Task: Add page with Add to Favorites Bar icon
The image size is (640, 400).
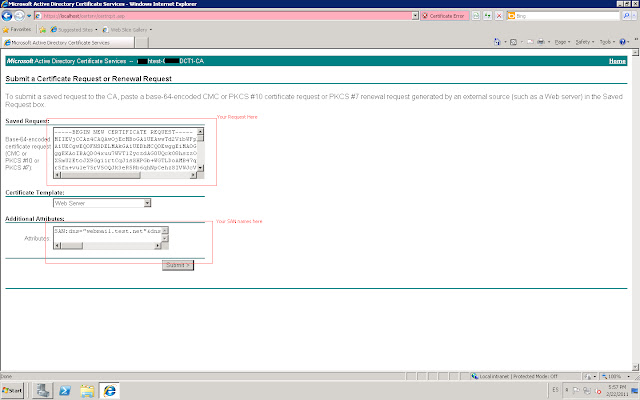Action: click(43, 30)
